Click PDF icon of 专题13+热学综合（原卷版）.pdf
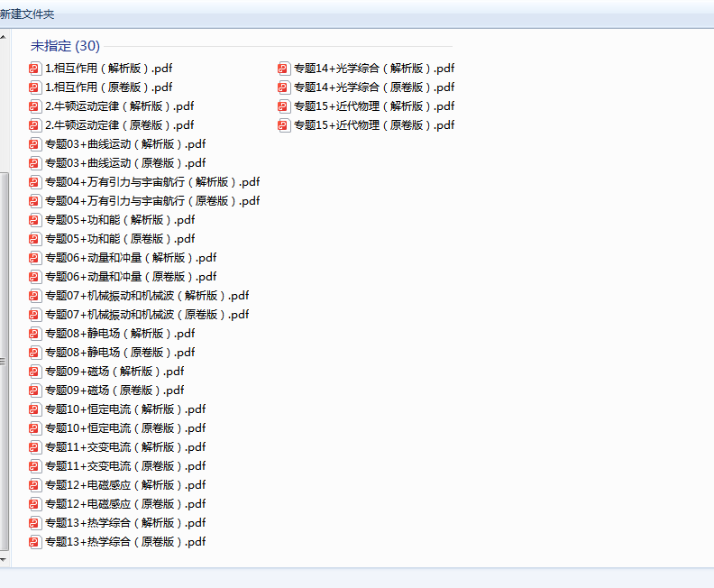714x588 pixels. 35,542
